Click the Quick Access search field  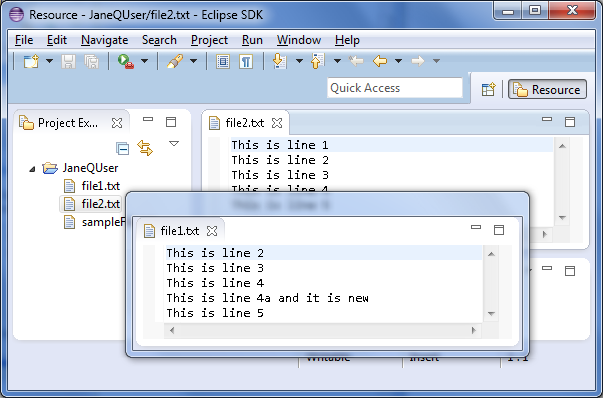click(x=395, y=88)
